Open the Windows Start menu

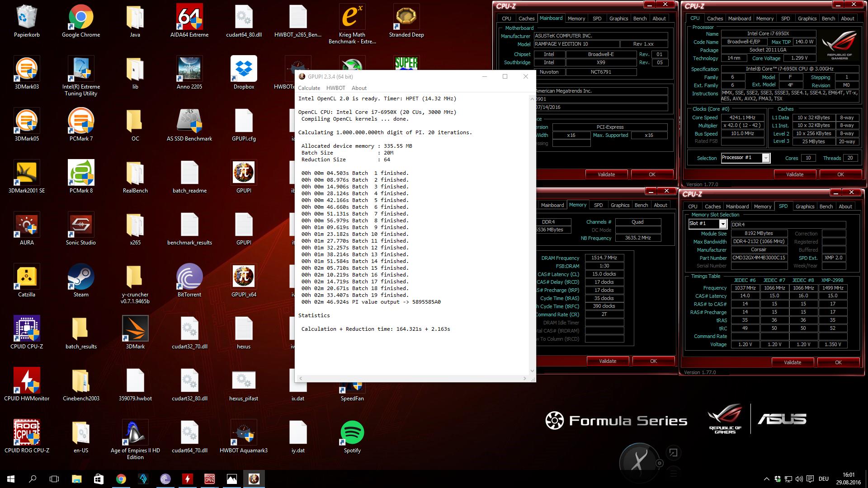point(11,479)
